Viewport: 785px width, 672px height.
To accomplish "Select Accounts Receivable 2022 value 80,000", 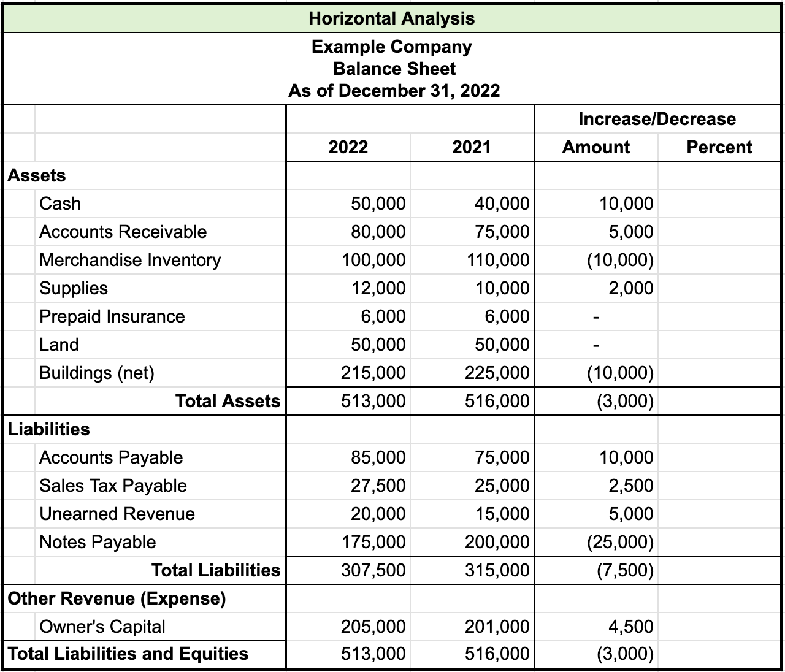I will (378, 232).
